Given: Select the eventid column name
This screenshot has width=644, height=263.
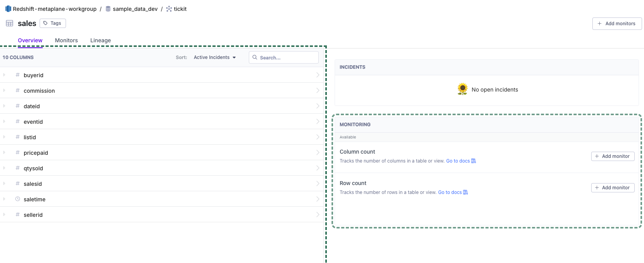Looking at the screenshot, I should 33,122.
